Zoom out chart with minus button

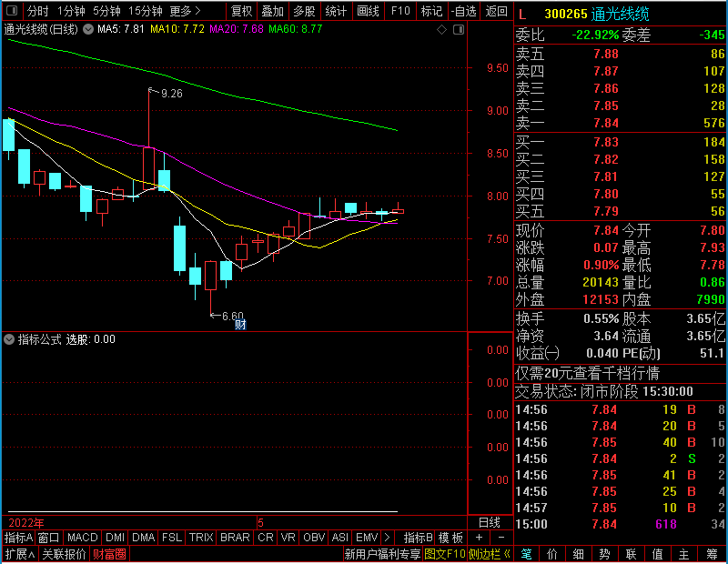tap(501, 538)
